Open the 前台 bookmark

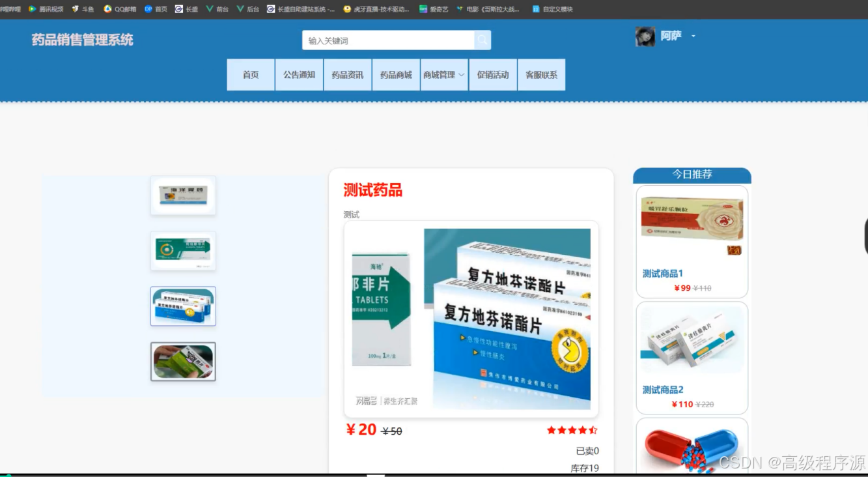click(217, 9)
